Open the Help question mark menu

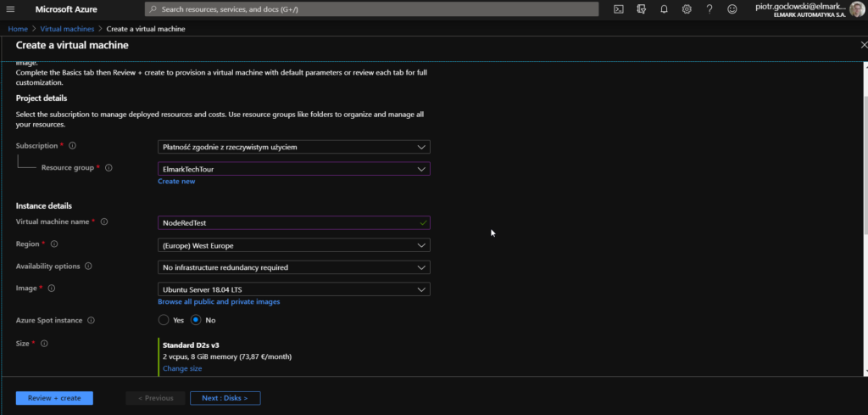tap(709, 9)
